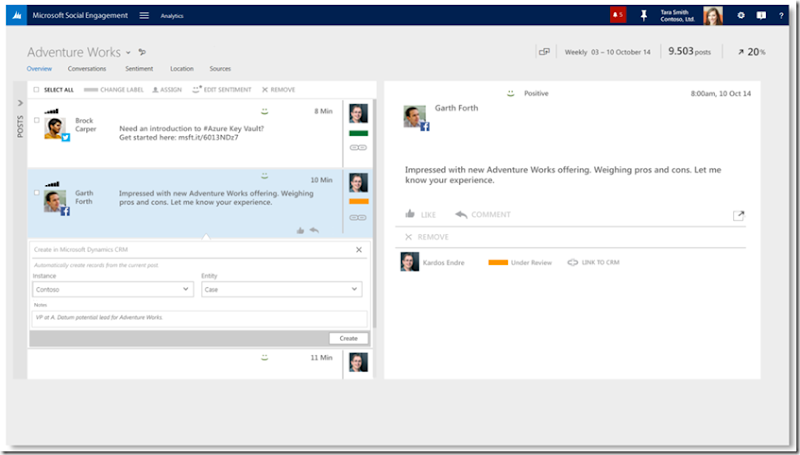Click the posts list vertical scrollbar
Image resolution: width=800 pixels, height=455 pixels.
pos(374,214)
